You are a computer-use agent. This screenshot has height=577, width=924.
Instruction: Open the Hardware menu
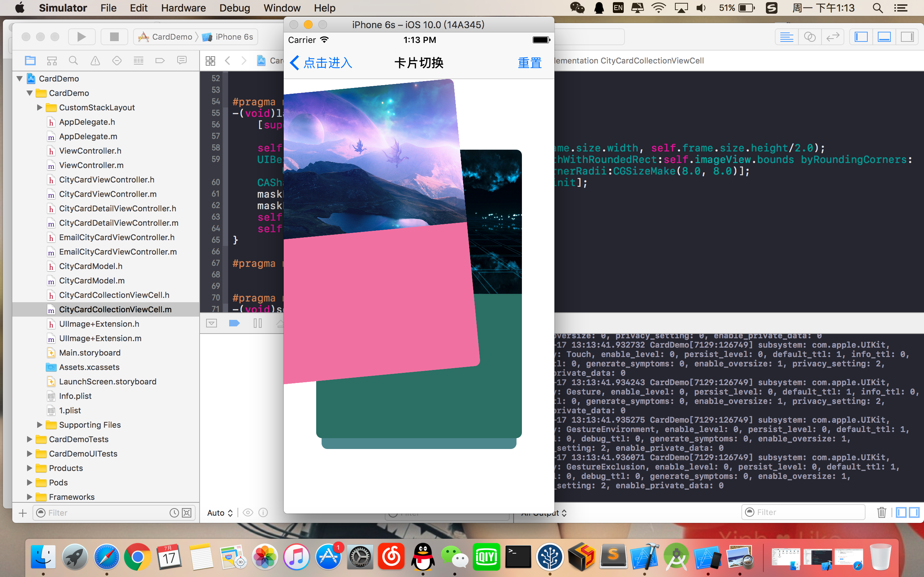click(183, 8)
